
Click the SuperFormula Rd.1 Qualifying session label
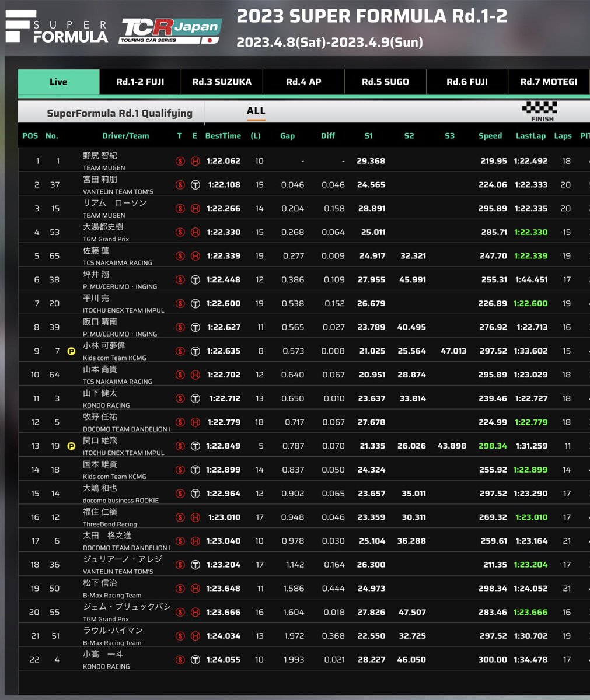(x=119, y=113)
